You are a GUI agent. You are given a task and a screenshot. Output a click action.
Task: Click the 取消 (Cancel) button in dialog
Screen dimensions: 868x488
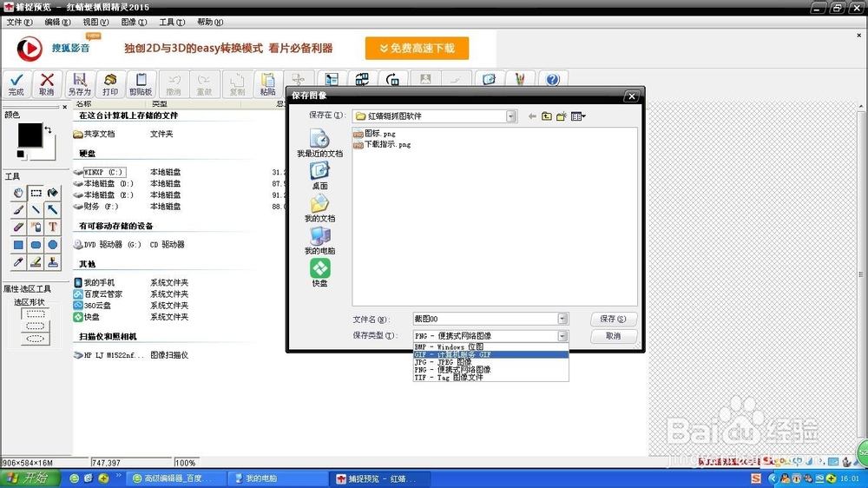pos(614,336)
